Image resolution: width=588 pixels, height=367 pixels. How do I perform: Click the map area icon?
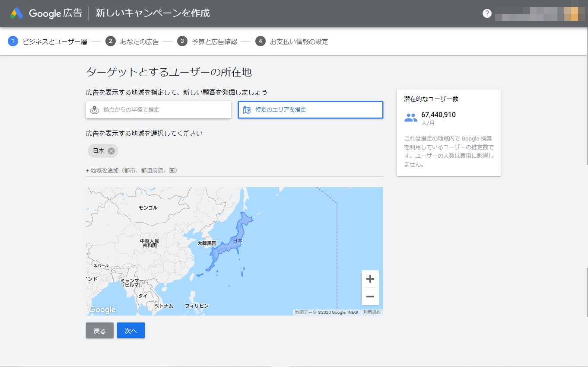click(x=247, y=110)
